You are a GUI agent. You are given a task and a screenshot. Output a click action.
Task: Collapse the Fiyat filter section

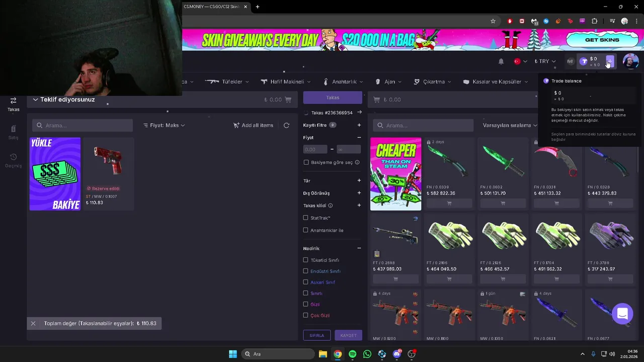tap(359, 137)
